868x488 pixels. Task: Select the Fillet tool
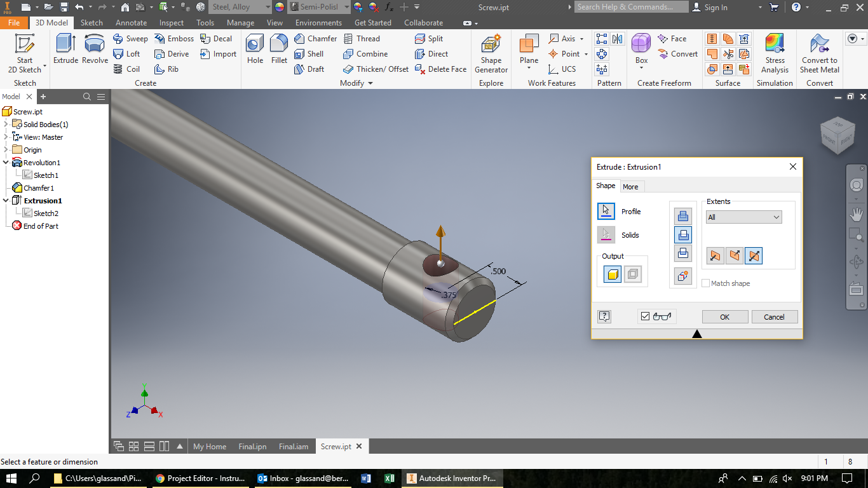279,50
